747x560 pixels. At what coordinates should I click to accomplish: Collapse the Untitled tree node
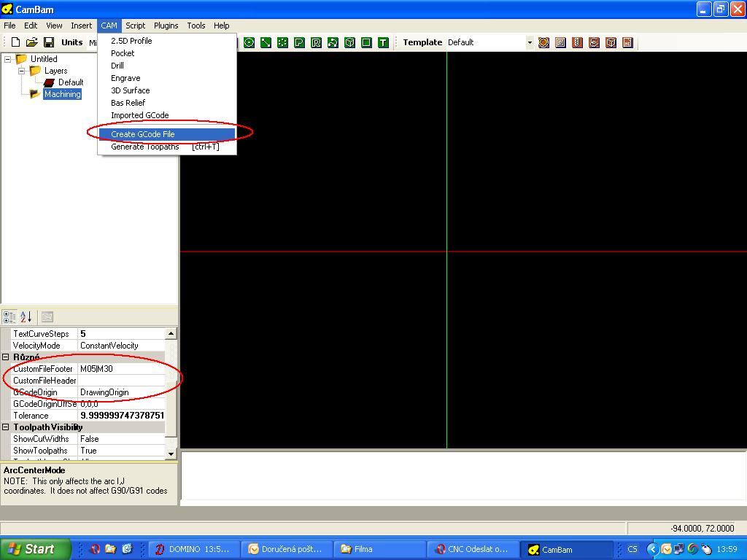click(x=8, y=59)
